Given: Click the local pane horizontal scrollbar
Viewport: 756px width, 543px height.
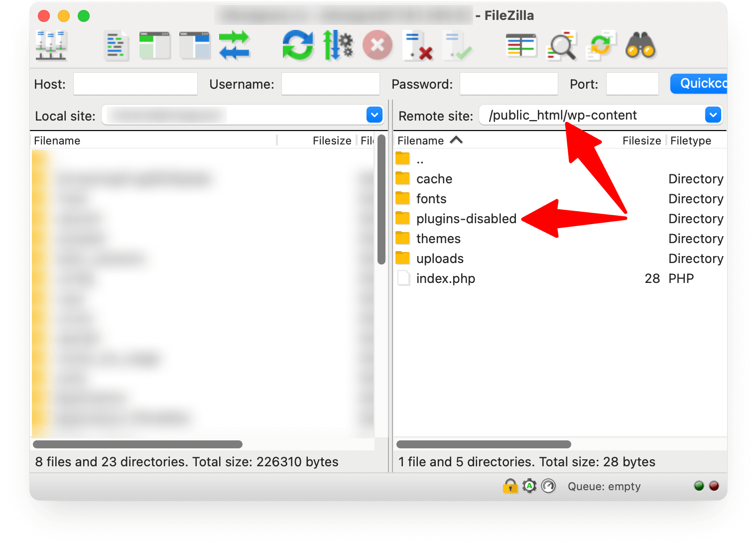Looking at the screenshot, I should pyautogui.click(x=137, y=444).
